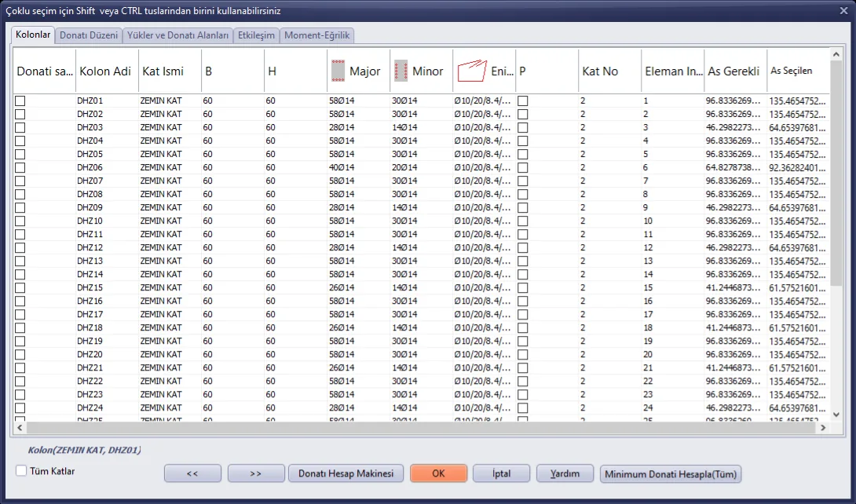The image size is (856, 504).
Task: Sort by the Kolon Adi column header
Action: click(107, 71)
